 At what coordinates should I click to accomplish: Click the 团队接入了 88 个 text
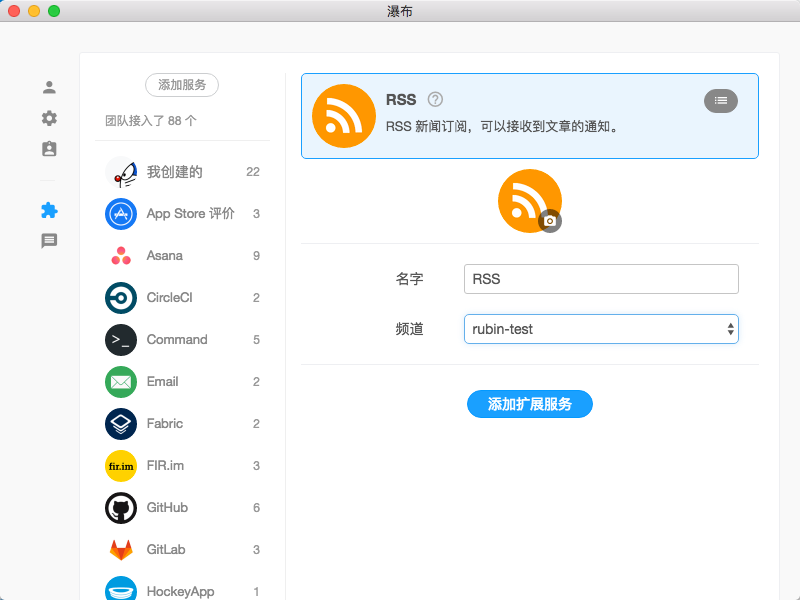(x=151, y=121)
